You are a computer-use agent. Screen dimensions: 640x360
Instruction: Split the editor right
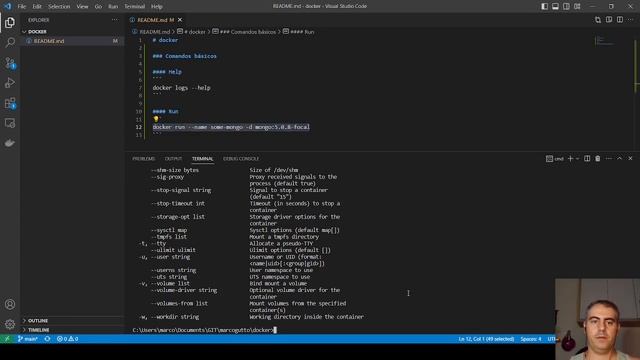(x=620, y=20)
